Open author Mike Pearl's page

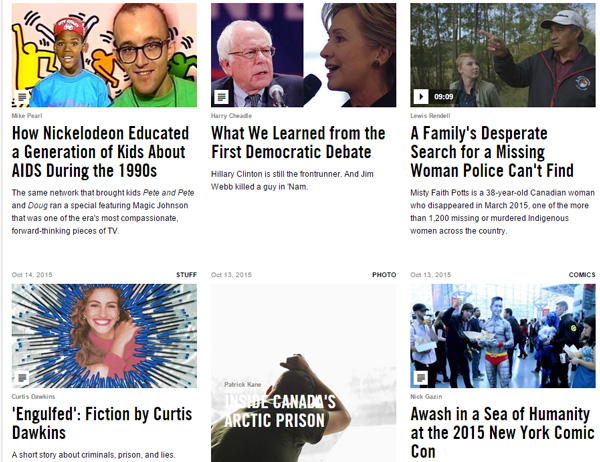(x=27, y=116)
